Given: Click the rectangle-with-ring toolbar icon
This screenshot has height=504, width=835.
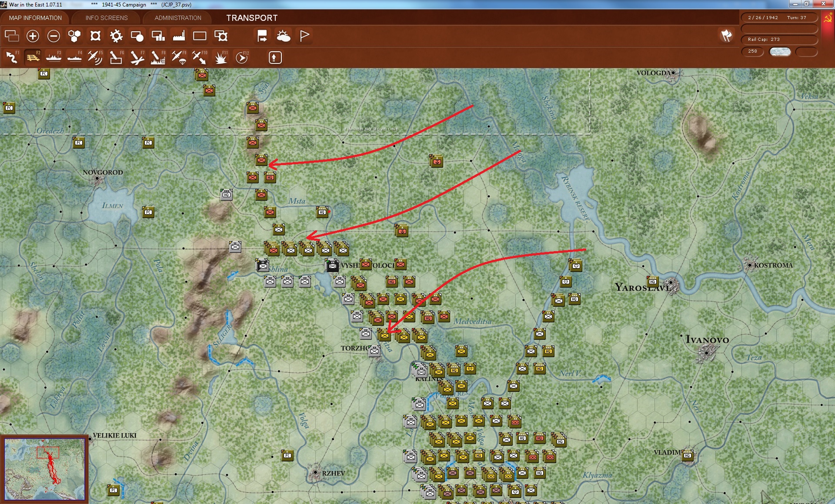Looking at the screenshot, I should (x=221, y=36).
